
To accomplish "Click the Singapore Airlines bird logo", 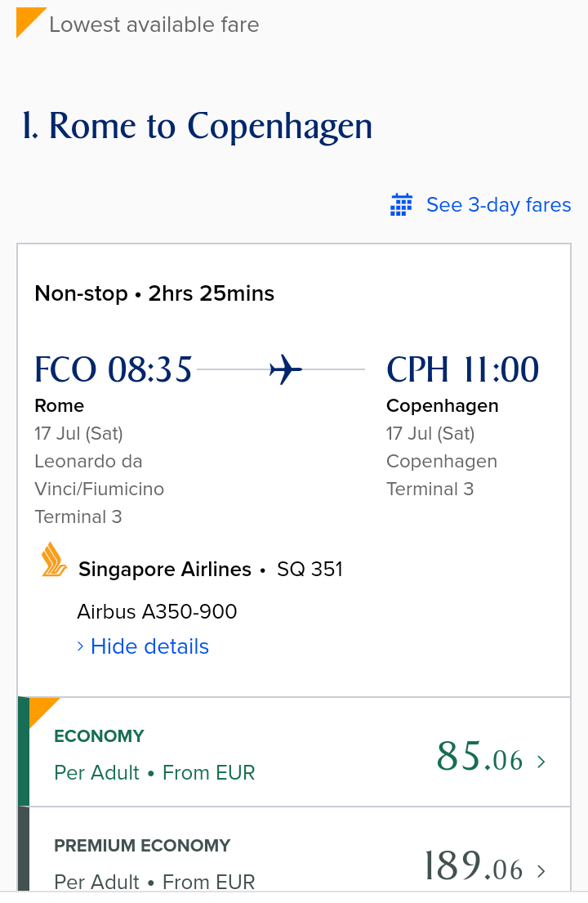I will point(54,559).
